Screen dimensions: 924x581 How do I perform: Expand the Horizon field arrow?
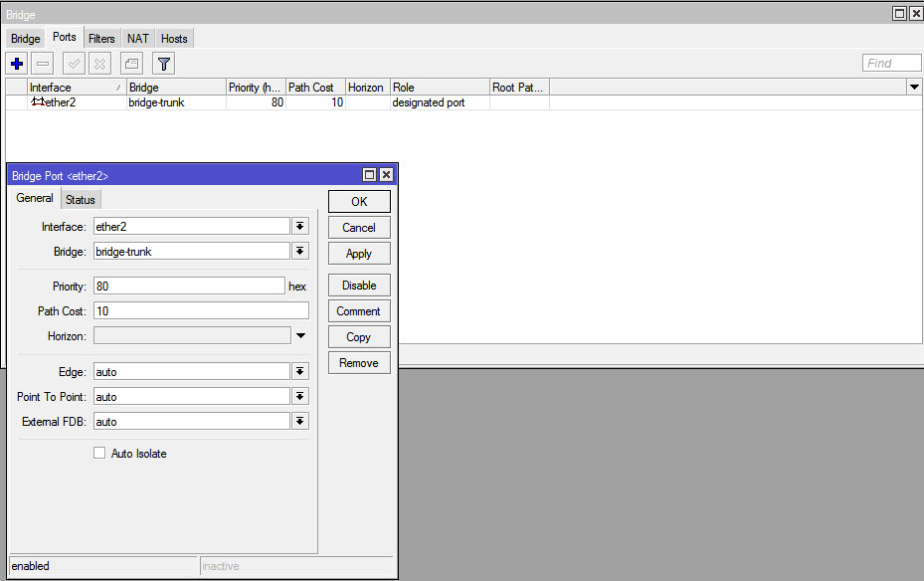click(300, 336)
